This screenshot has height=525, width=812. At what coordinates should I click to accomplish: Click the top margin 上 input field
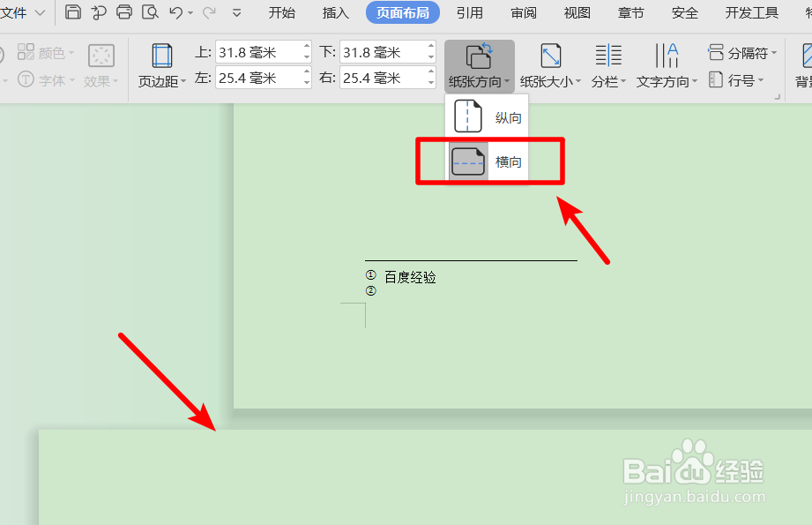click(x=259, y=52)
